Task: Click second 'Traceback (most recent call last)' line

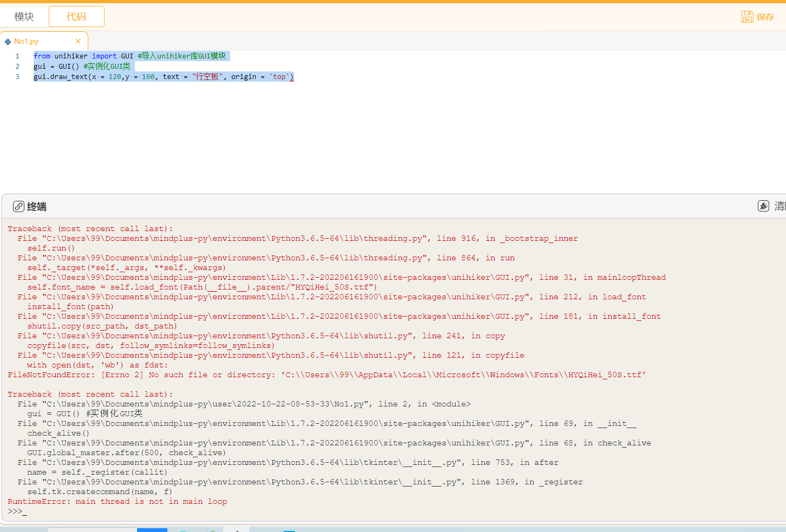Action: pos(90,394)
